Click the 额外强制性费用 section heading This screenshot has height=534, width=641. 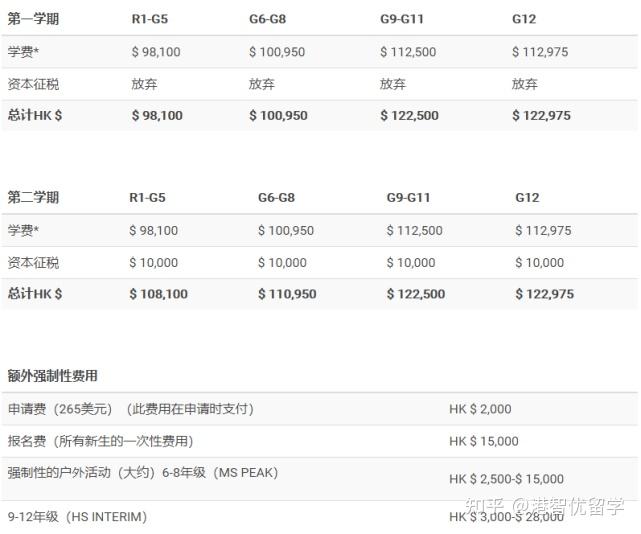tap(52, 376)
